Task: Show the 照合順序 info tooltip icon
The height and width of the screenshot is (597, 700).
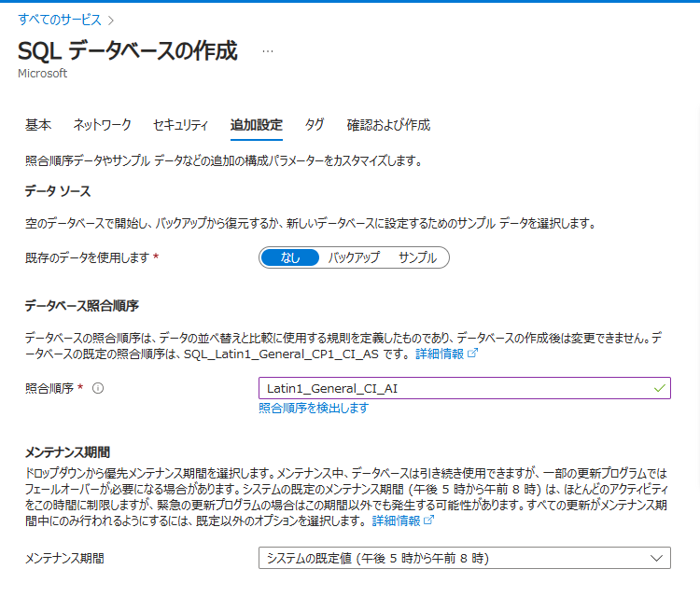Action: click(x=98, y=389)
